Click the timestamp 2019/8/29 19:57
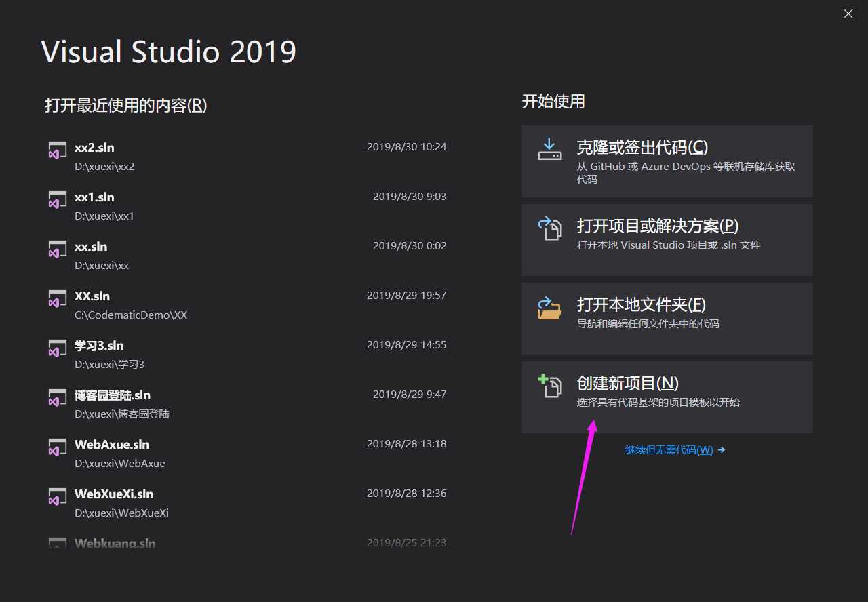 pos(407,295)
